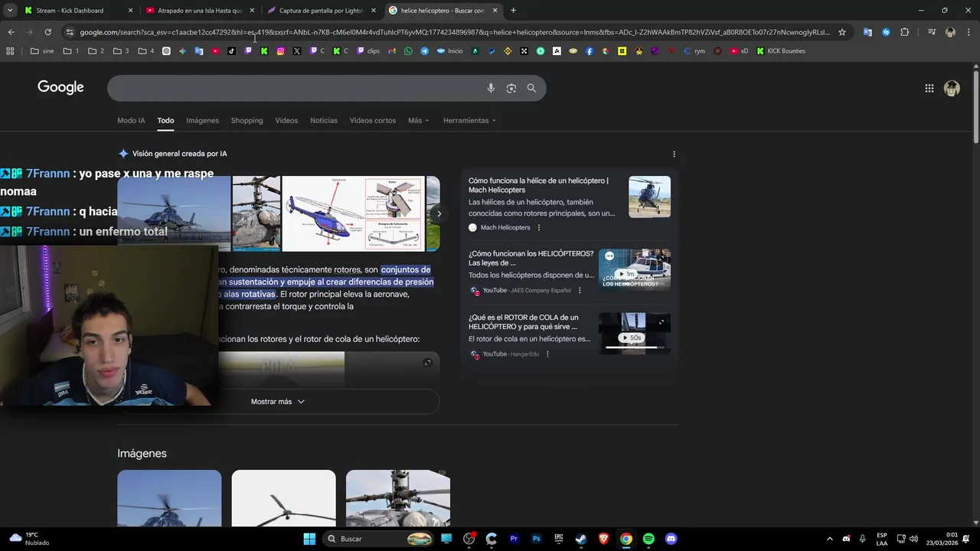
Task: Open the Google account avatar
Action: coord(952,88)
